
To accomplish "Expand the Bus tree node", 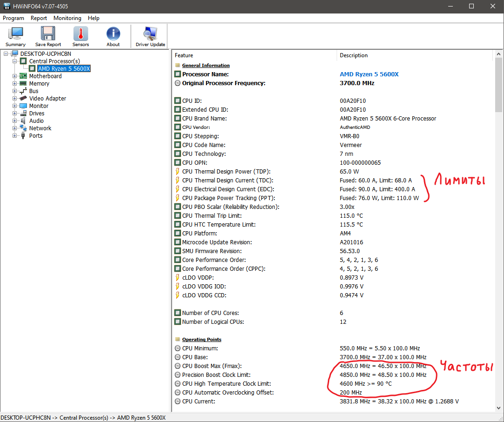I will 14,91.
